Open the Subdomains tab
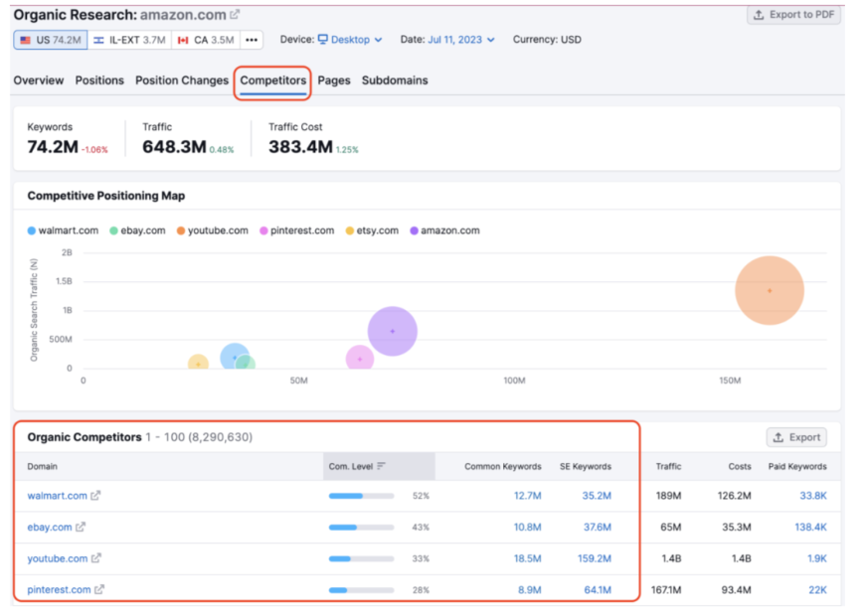 tap(395, 80)
